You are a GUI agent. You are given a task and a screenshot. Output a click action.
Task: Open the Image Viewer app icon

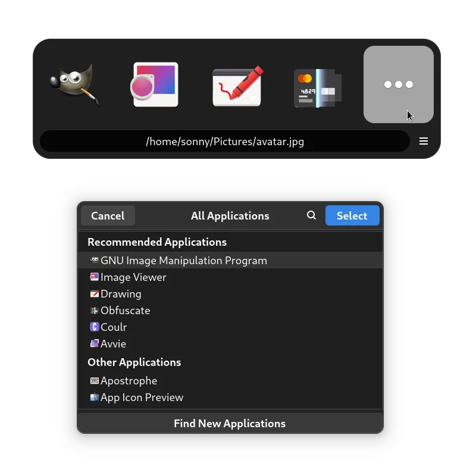point(155,84)
